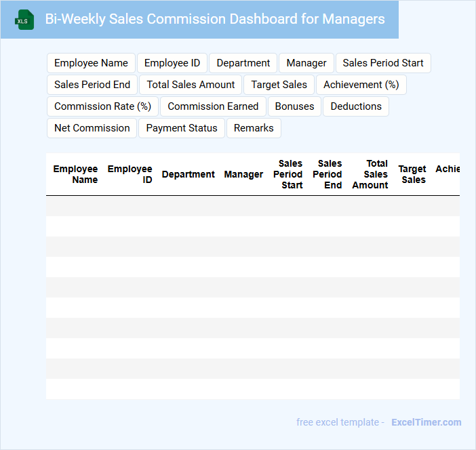This screenshot has width=476, height=450.
Task: Select the Commission Earned tag
Action: [x=213, y=106]
